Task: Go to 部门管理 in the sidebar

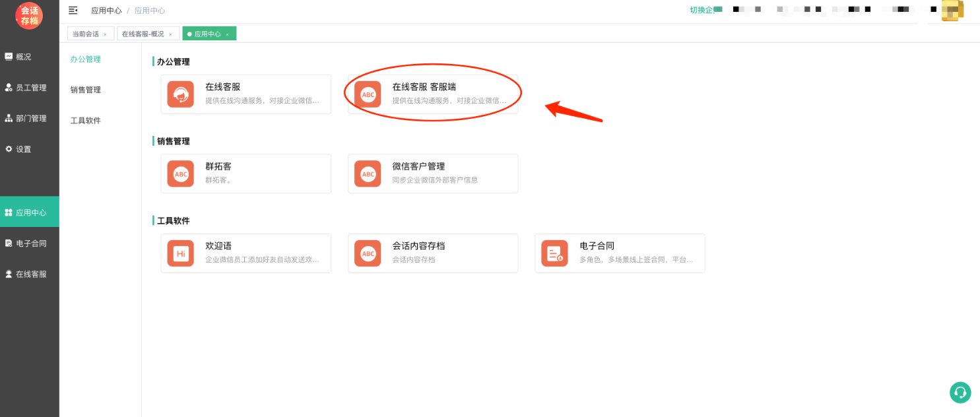Action: 30,119
